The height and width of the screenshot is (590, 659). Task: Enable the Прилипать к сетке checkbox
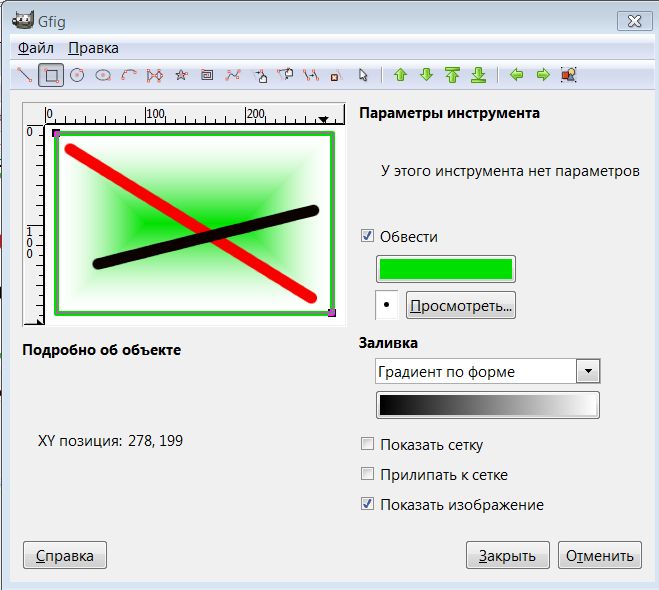coord(367,475)
